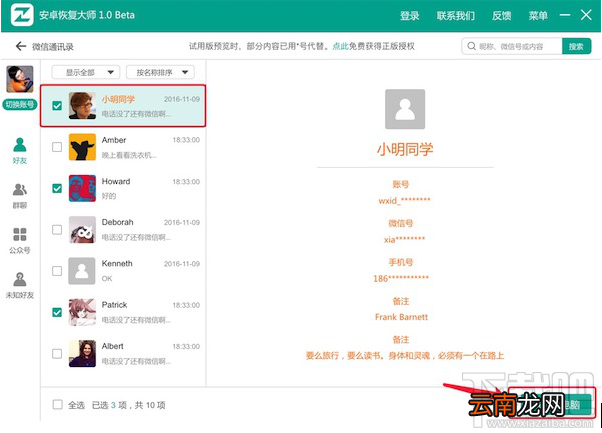This screenshot has width=602, height=433.
Task: Select contact name Amber
Action: point(114,140)
